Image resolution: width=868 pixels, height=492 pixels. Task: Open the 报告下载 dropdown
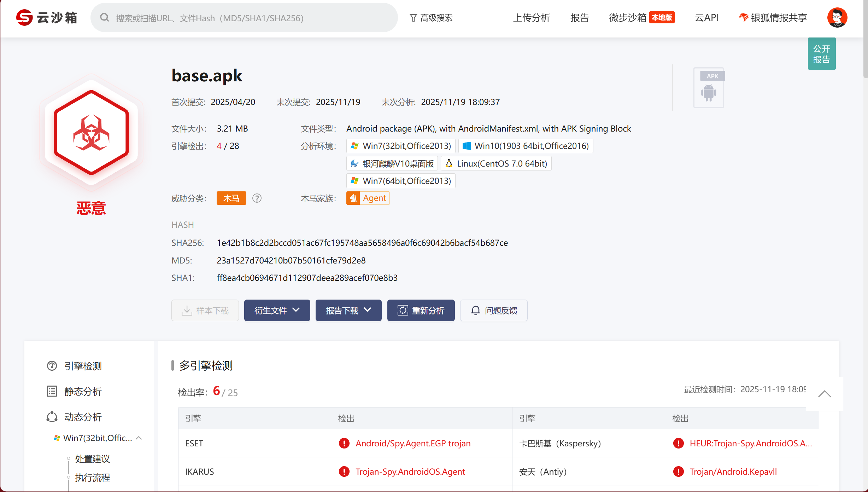(x=348, y=311)
